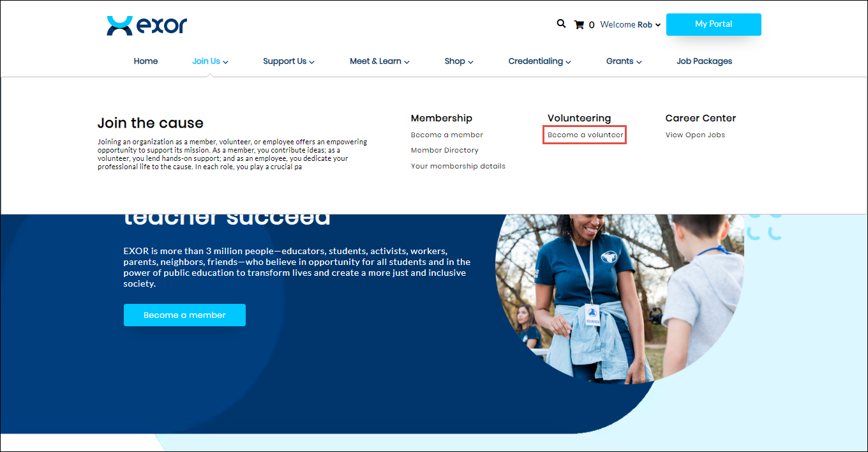Expand the Credentialing menu
The height and width of the screenshot is (452, 868).
point(539,61)
